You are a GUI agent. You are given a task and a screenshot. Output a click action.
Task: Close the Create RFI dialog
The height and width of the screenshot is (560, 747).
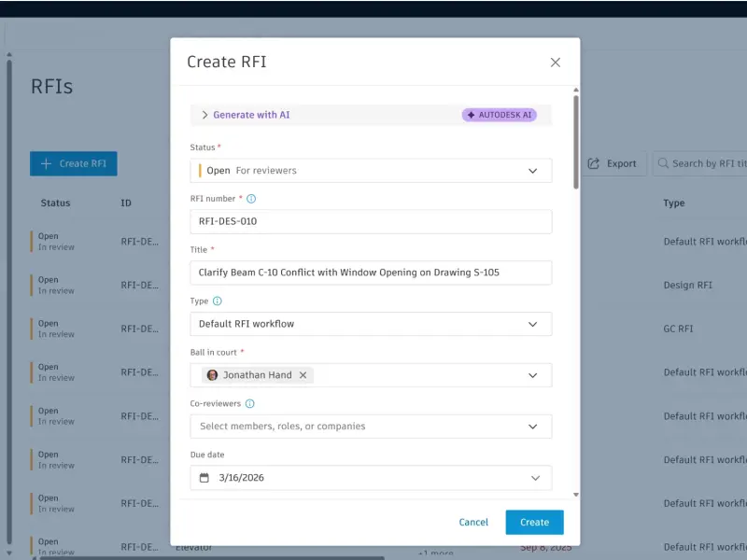pos(555,63)
